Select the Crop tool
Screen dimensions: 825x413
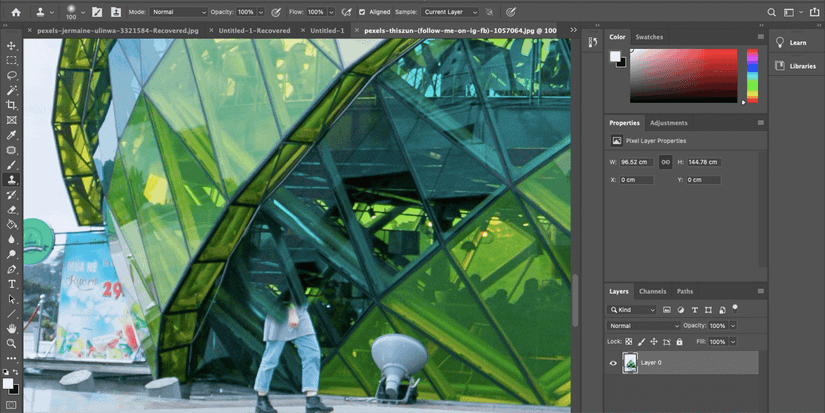(12, 105)
